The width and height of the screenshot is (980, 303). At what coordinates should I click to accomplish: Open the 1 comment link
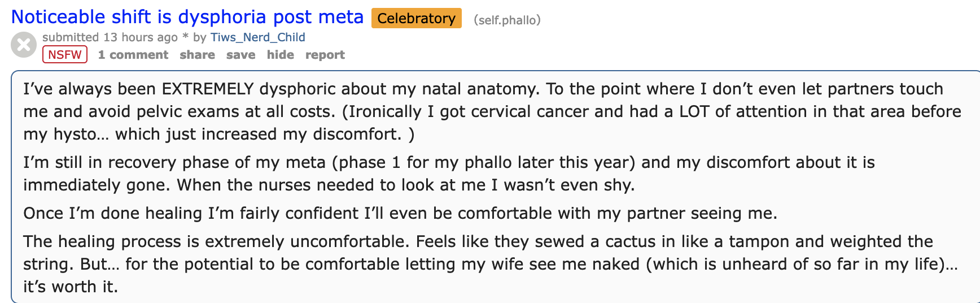tap(133, 55)
